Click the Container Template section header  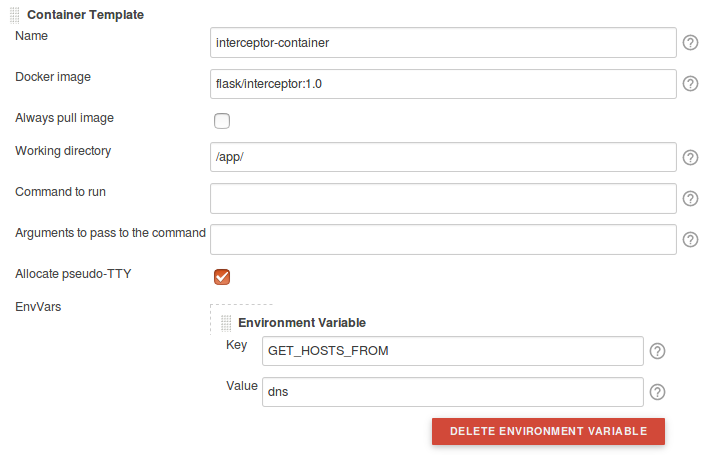coord(85,15)
